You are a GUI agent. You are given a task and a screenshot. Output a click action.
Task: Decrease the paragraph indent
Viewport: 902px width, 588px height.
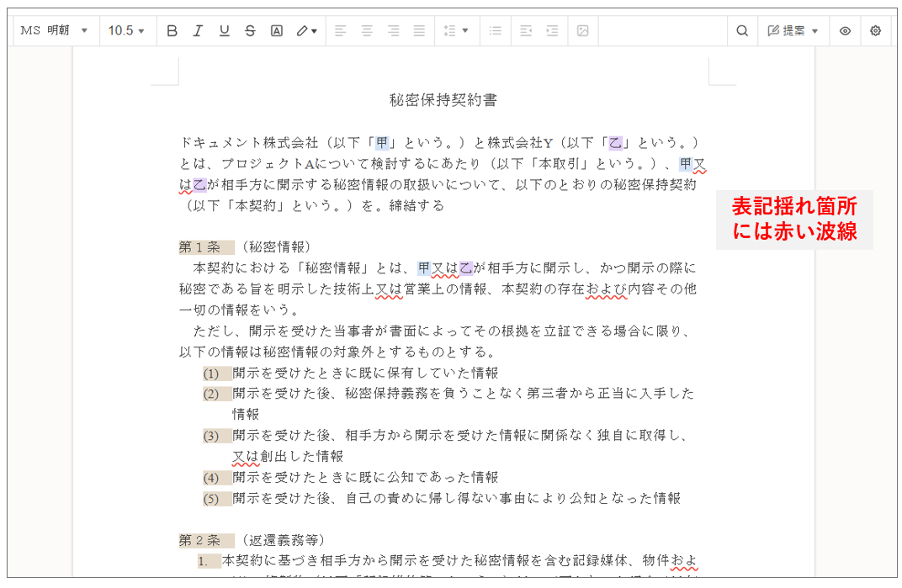pos(526,31)
